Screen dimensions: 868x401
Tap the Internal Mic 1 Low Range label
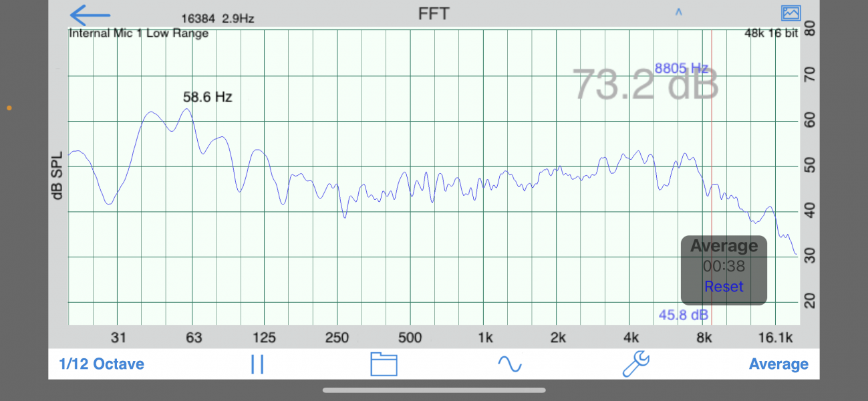(139, 33)
